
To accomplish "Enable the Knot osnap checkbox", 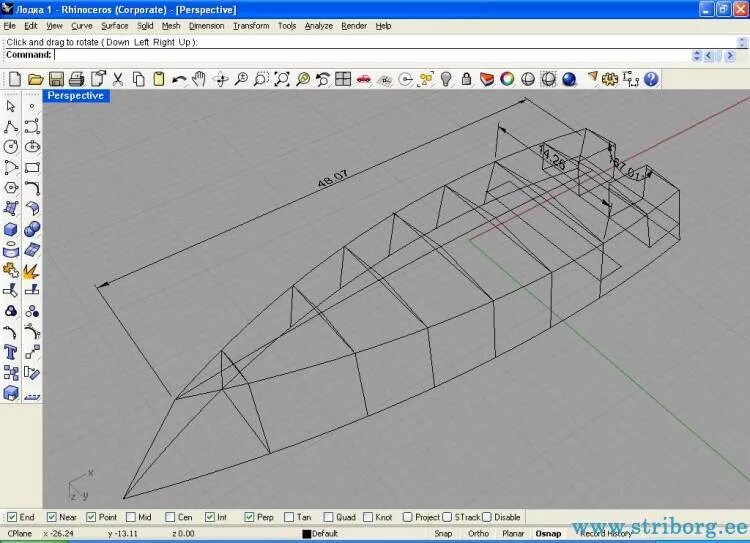I will click(x=368, y=517).
